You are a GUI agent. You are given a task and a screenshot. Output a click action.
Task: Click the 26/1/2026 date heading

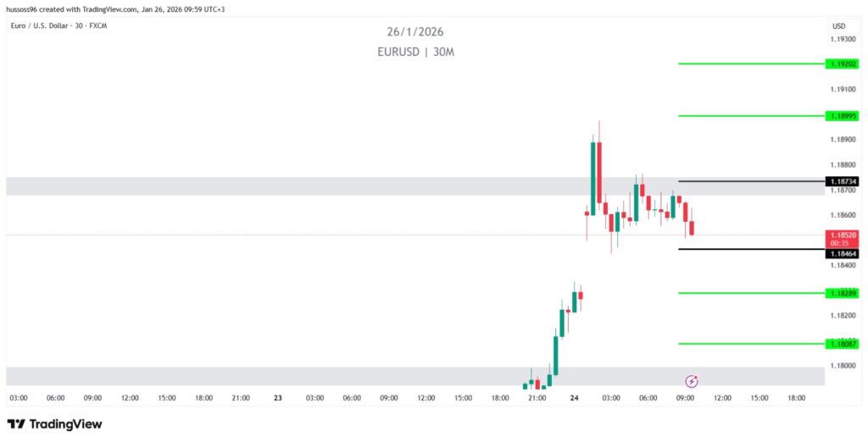pyautogui.click(x=415, y=32)
